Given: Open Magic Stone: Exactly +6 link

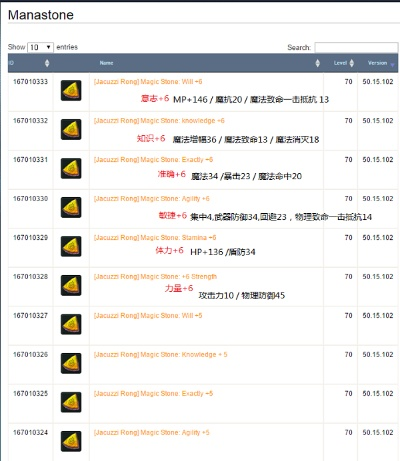Looking at the screenshot, I should 153,160.
